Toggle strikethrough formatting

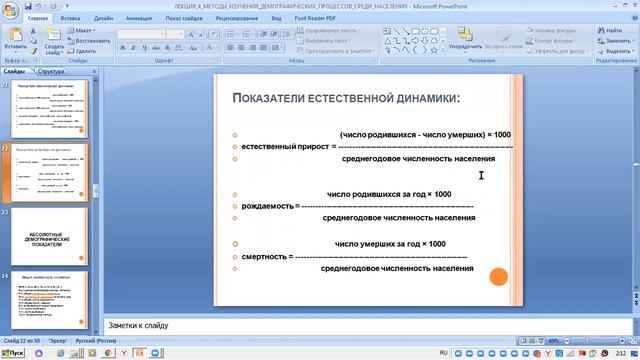pyautogui.click(x=156, y=48)
